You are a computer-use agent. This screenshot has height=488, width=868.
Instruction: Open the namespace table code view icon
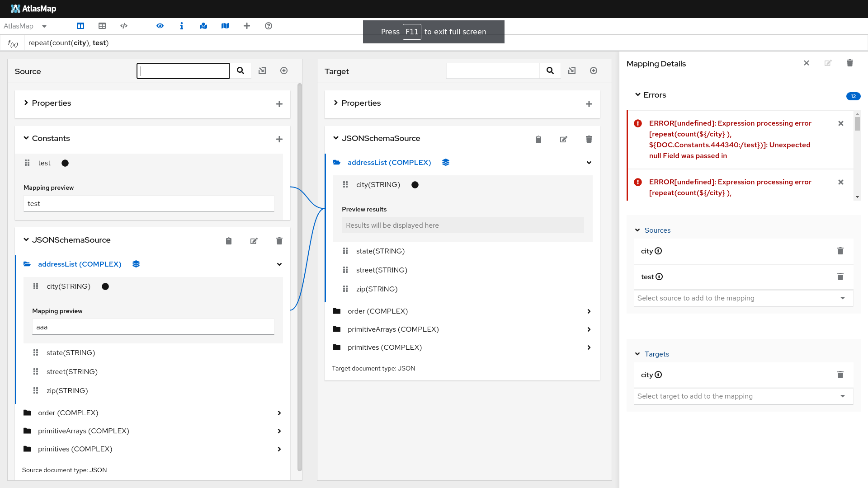[x=124, y=26]
